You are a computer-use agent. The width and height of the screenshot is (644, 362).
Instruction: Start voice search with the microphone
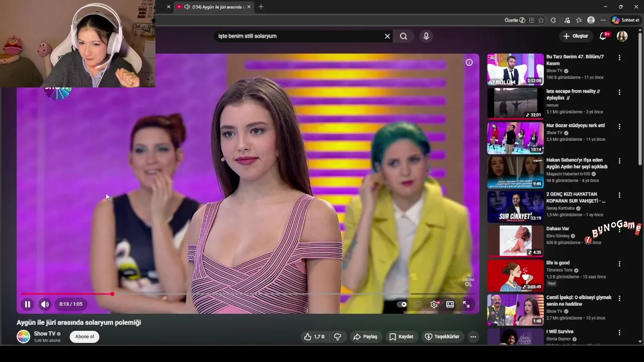coord(426,36)
